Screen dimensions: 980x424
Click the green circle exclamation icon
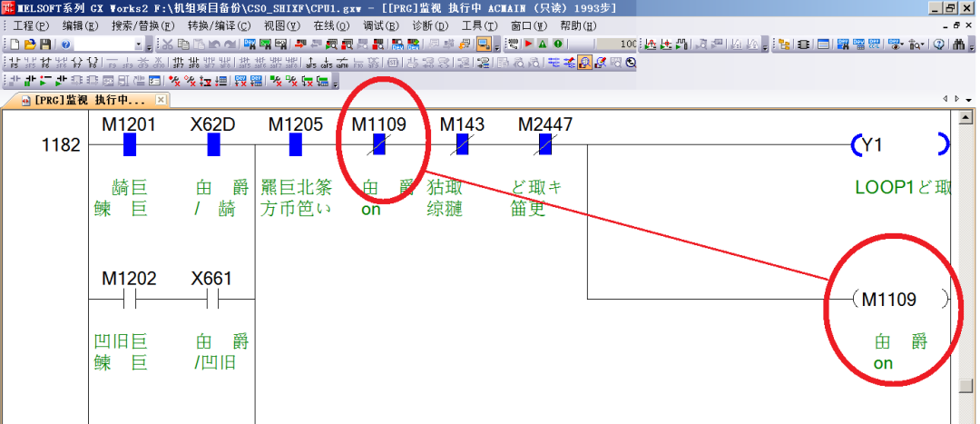coord(557,44)
